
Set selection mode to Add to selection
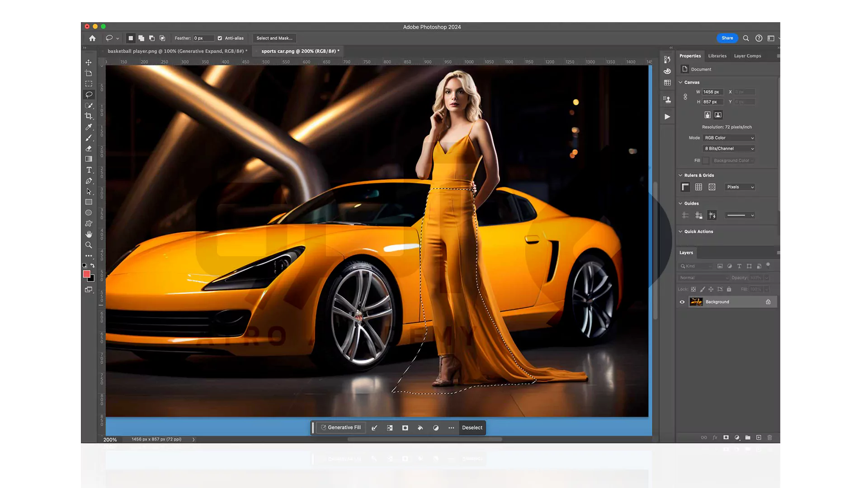pos(142,38)
